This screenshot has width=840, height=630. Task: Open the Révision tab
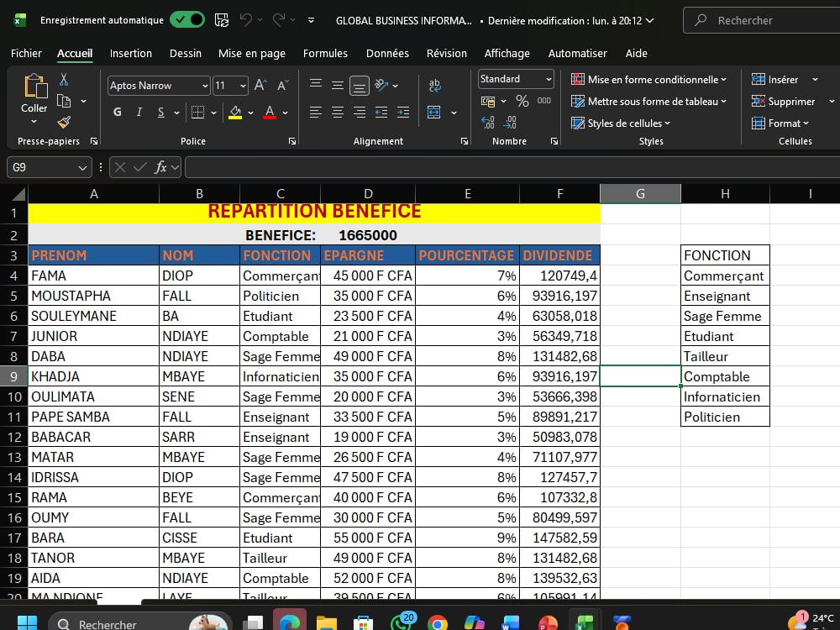click(x=446, y=53)
